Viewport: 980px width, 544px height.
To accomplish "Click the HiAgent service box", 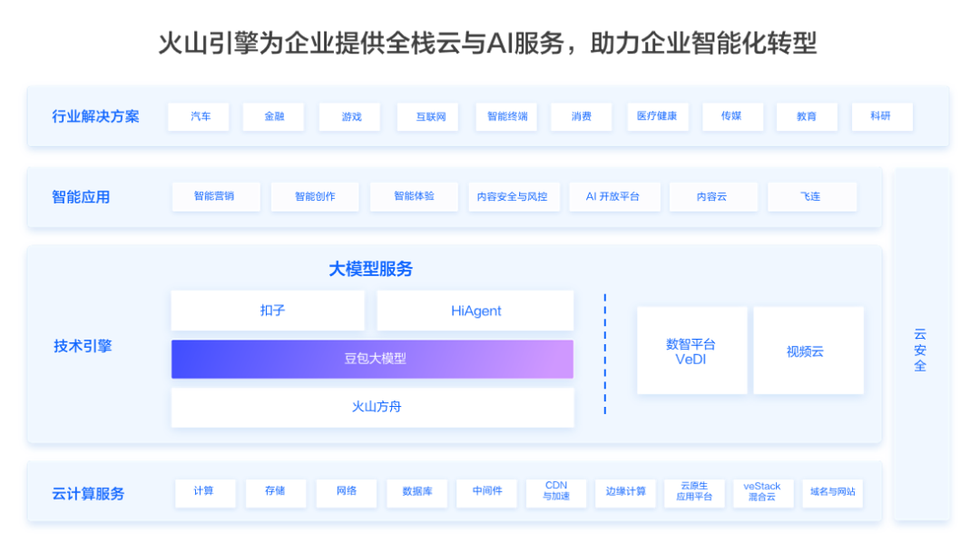I will pos(475,311).
